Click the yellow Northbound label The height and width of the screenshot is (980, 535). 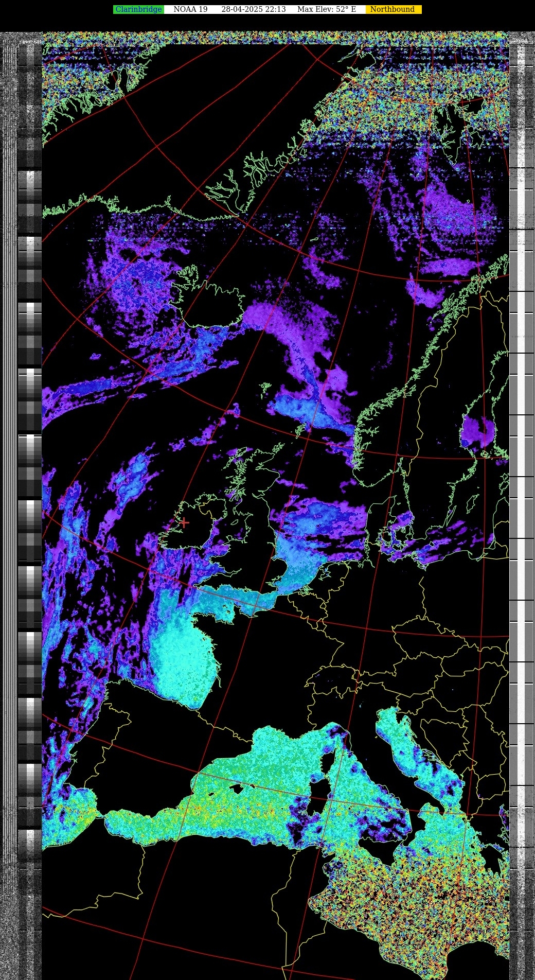coord(393,9)
